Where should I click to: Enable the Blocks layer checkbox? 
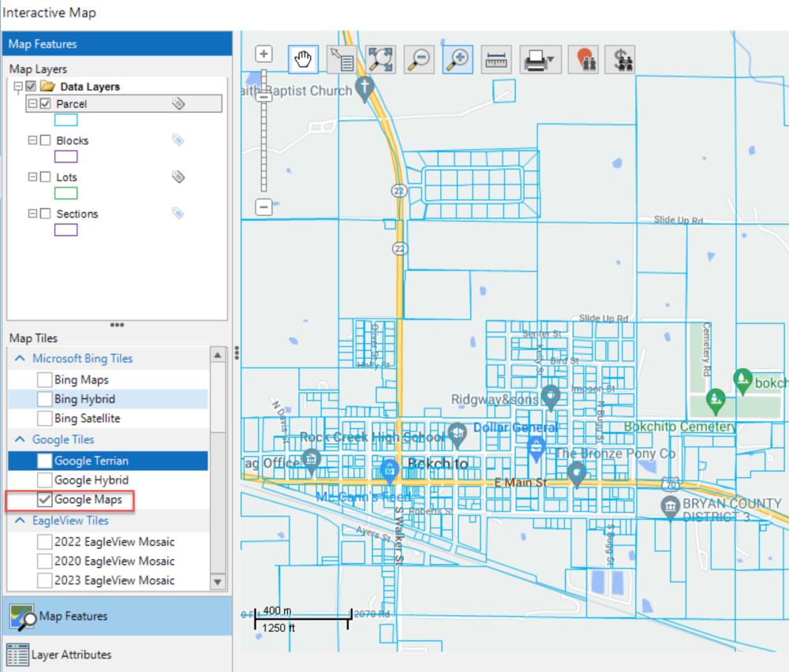click(46, 140)
